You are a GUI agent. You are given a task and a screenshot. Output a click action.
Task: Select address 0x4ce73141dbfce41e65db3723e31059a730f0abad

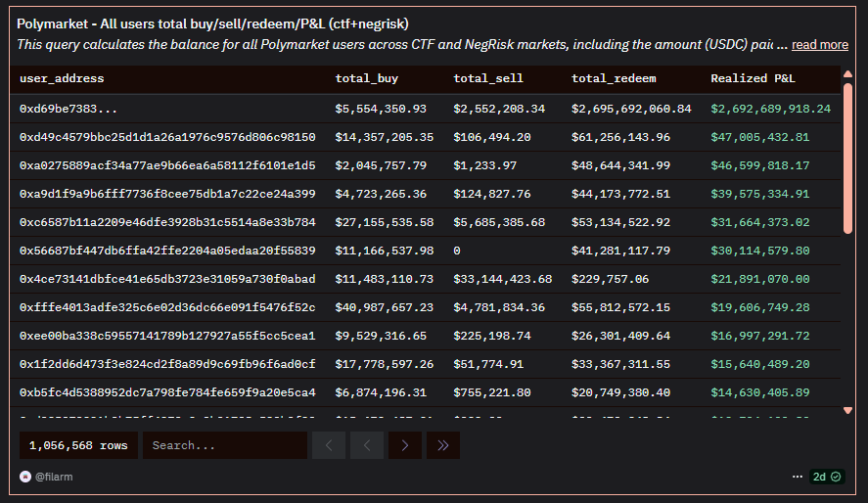[167, 279]
